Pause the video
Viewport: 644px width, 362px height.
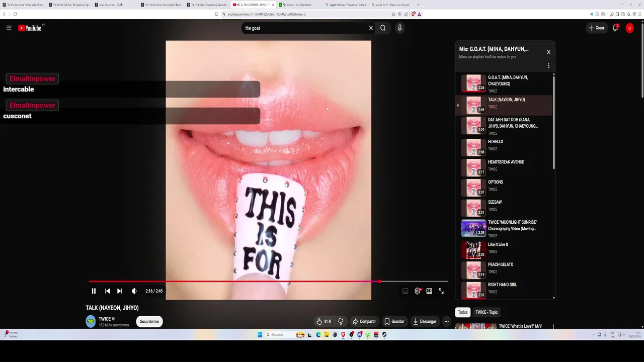[94, 291]
